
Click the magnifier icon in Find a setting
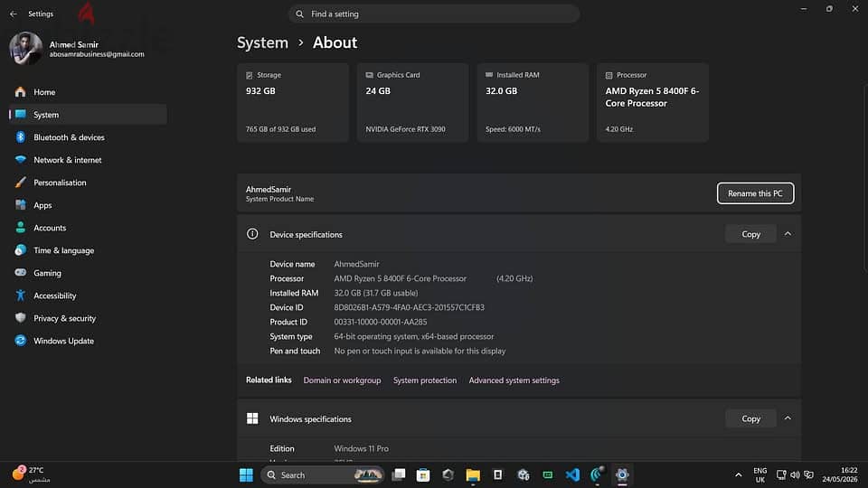click(299, 14)
